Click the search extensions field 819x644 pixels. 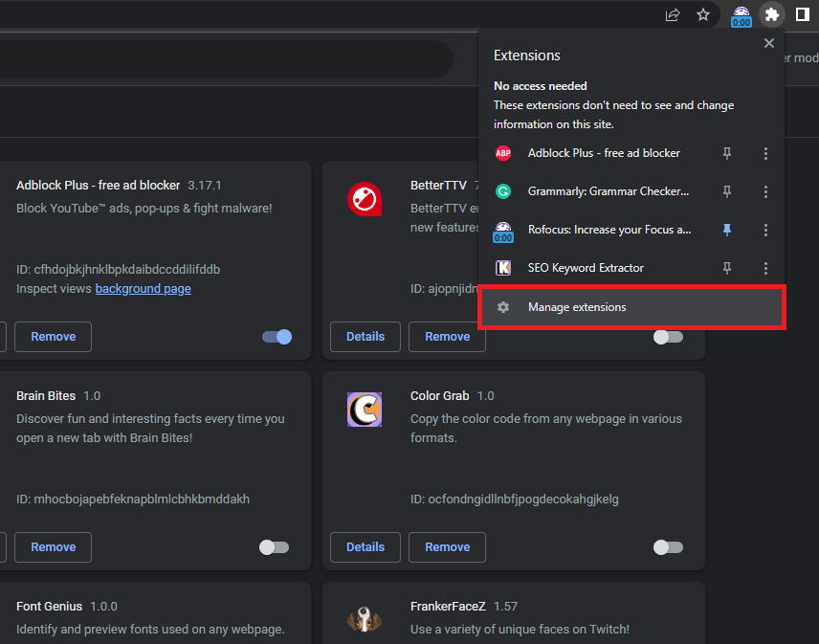[x=225, y=59]
